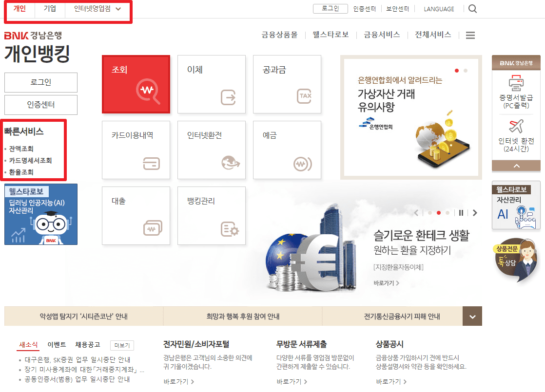Open the site search magnifier icon

coord(472,8)
